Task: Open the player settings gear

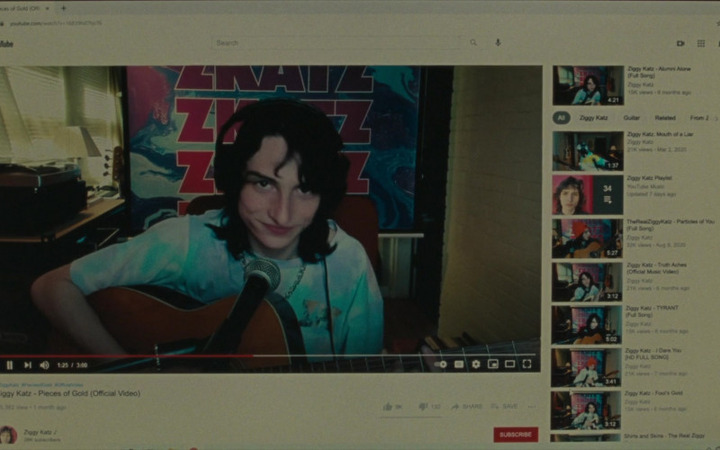Action: [476, 364]
